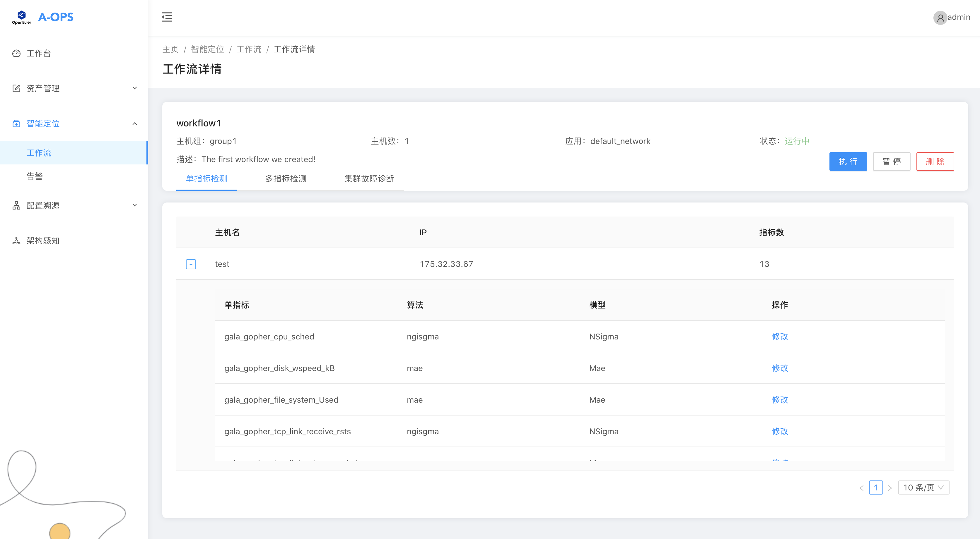Click the 资产管理 edit icon
Viewport: 980px width, 539px height.
[16, 88]
